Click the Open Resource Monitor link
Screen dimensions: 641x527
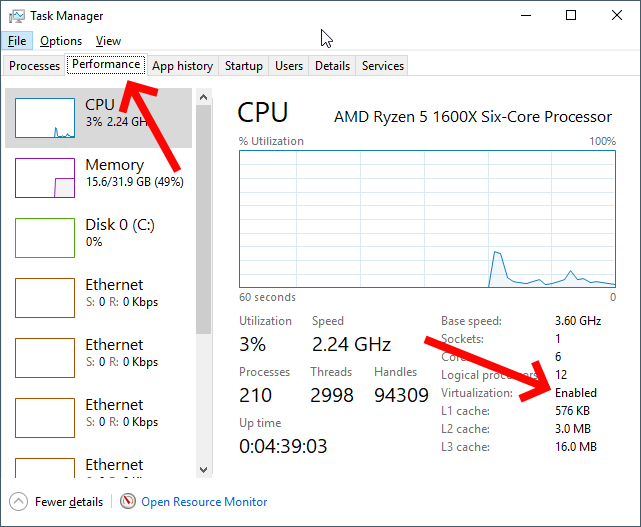[x=204, y=502]
